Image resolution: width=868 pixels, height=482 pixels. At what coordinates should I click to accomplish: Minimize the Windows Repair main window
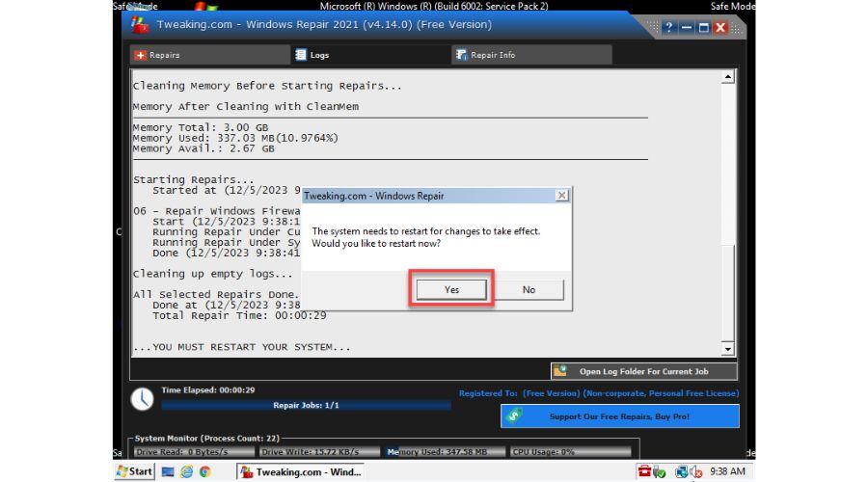coord(687,27)
